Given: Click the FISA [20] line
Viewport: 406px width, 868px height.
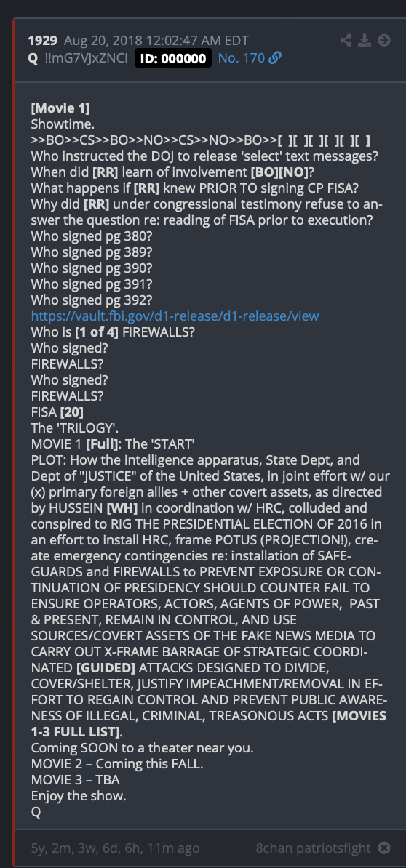Looking at the screenshot, I should coord(57,412).
